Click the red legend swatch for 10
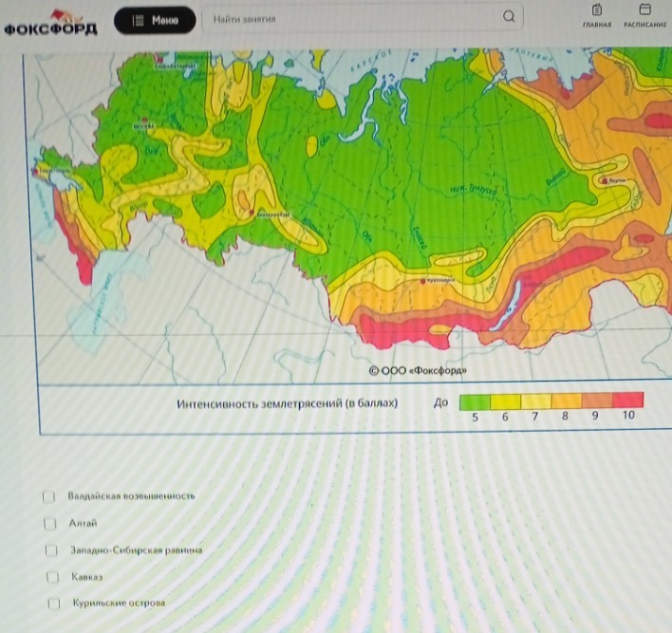 pyautogui.click(x=627, y=400)
